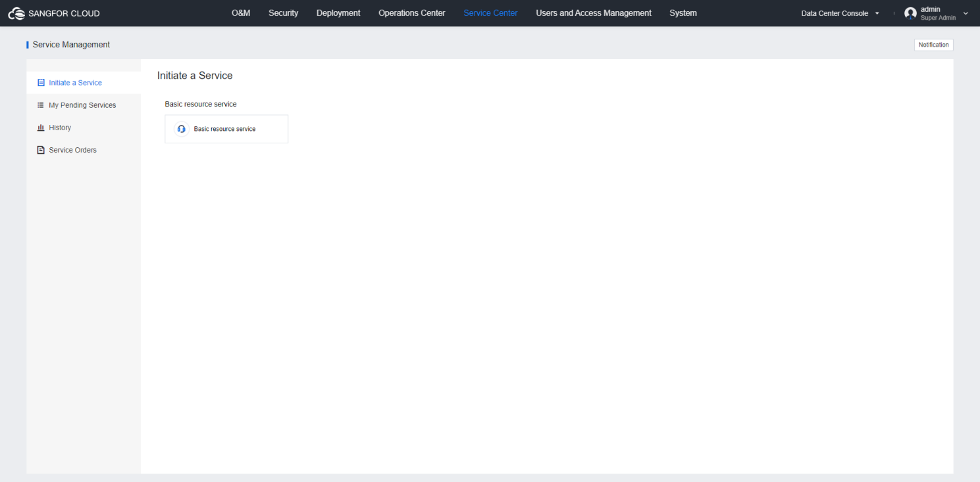Click the Service Management page title
The width and height of the screenshot is (980, 482).
[71, 45]
